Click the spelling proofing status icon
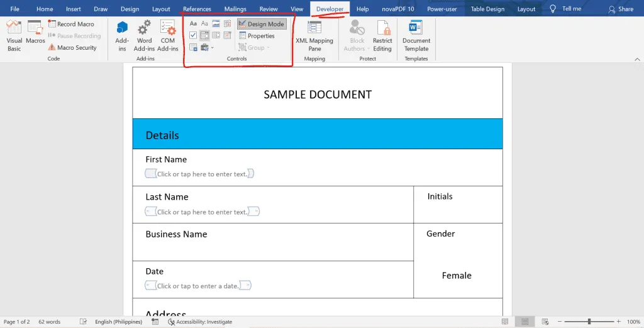Screen dimensions: 644x328 coord(84,322)
